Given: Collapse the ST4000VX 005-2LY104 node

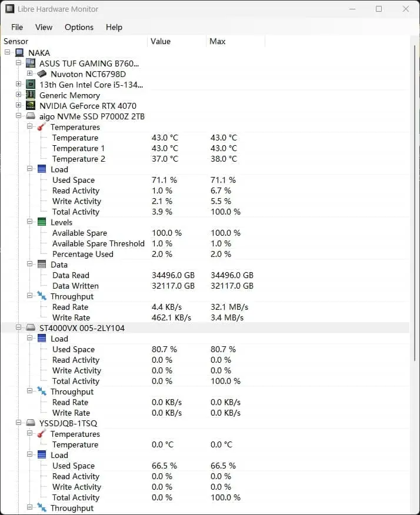Looking at the screenshot, I should [x=18, y=327].
